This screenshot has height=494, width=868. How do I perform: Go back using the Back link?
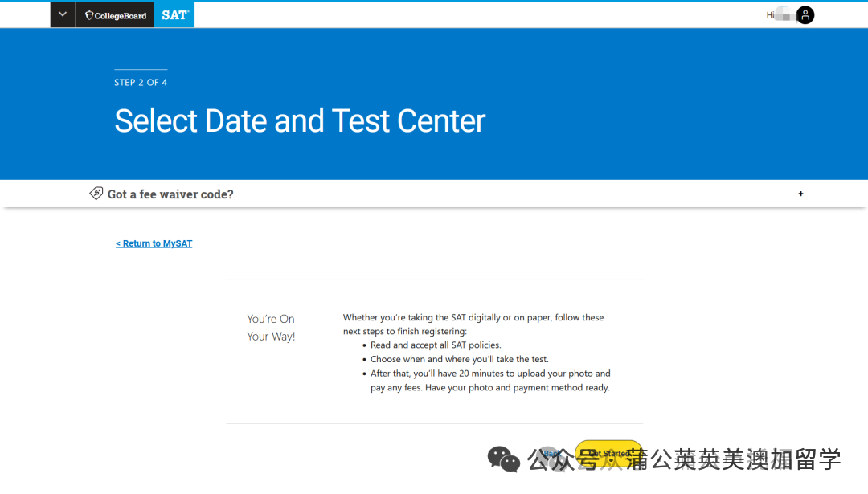tap(551, 454)
